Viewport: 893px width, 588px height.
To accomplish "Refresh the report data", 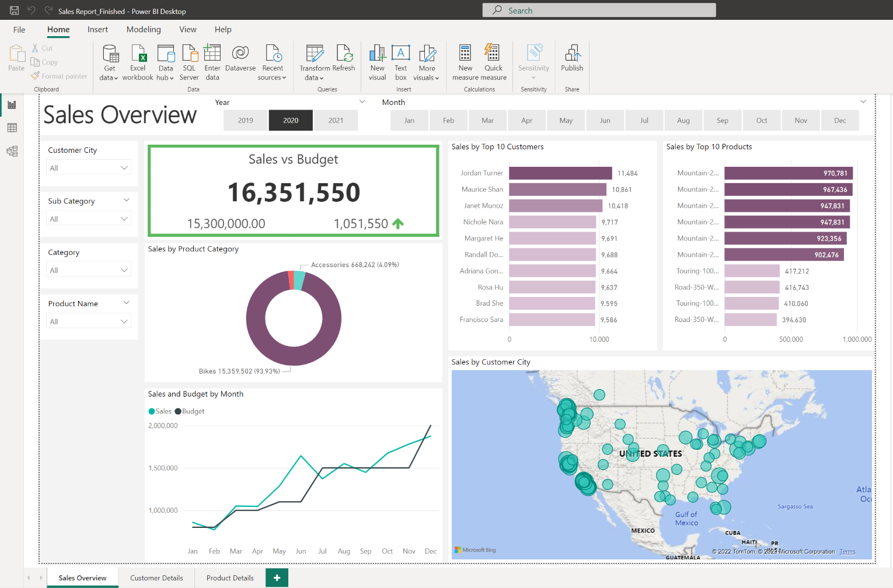I will (344, 61).
